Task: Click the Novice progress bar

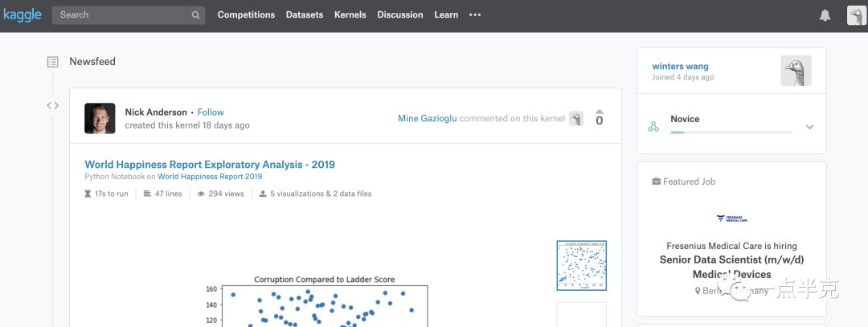Action: point(731,132)
